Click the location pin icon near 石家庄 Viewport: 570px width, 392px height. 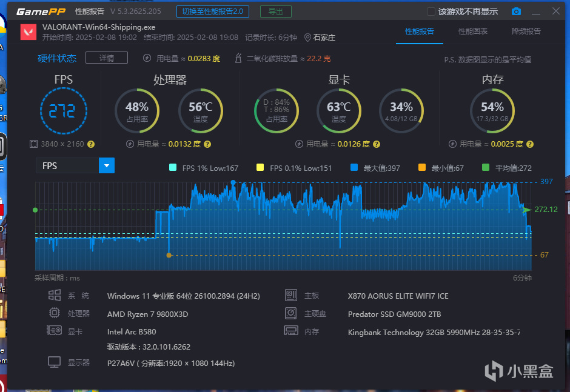(x=307, y=38)
